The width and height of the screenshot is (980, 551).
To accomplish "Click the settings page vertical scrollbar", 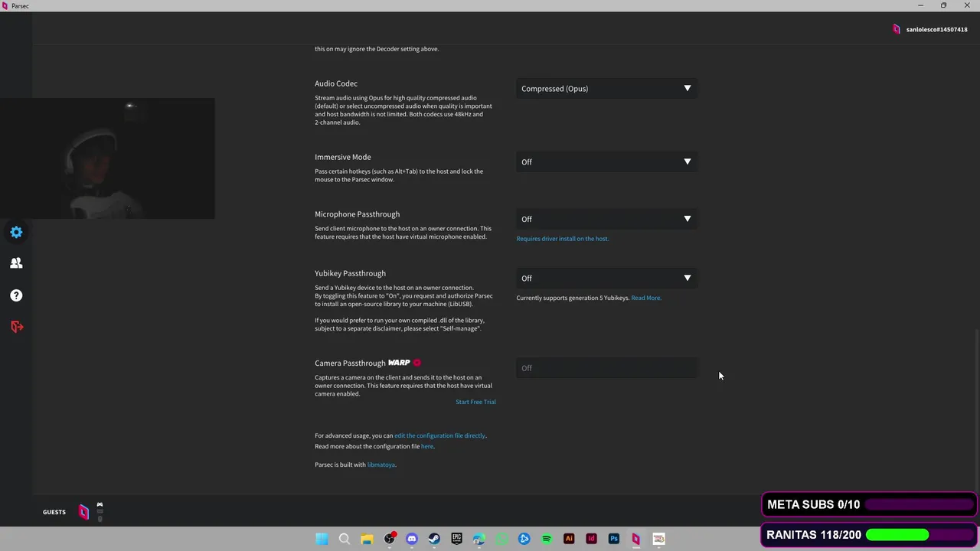I will pyautogui.click(x=976, y=409).
